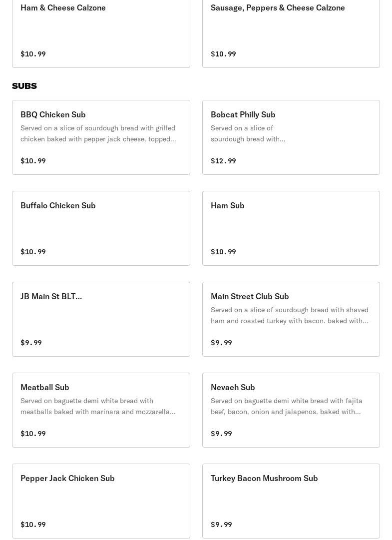Open the Meatball Sub card
The width and height of the screenshot is (392, 540).
101,410
